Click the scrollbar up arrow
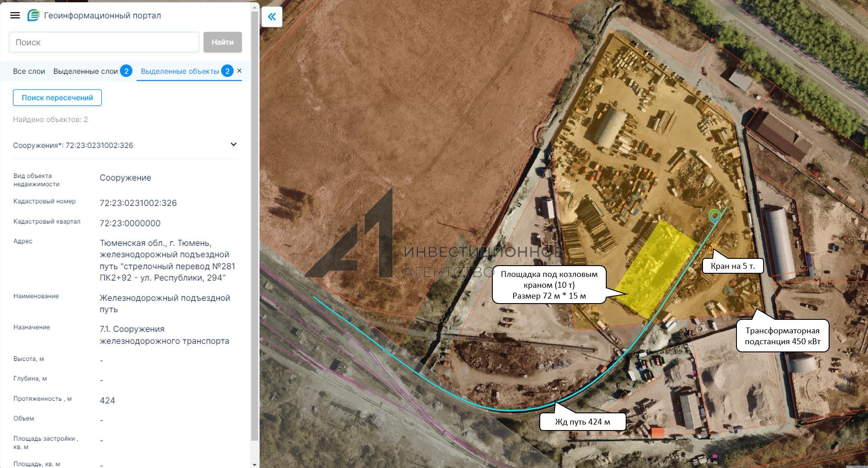868x468 pixels. pos(255,7)
